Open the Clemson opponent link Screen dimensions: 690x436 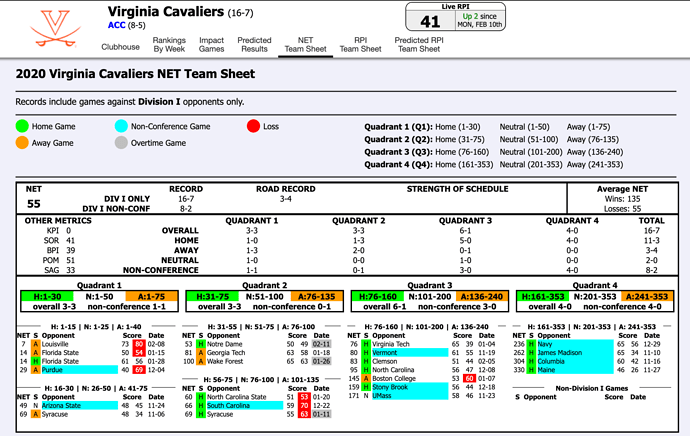pos(385,361)
